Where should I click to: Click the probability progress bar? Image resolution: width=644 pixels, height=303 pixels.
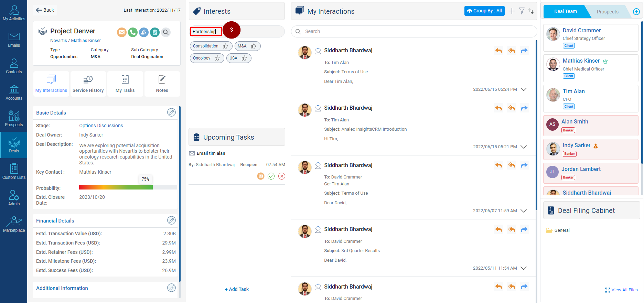point(128,187)
